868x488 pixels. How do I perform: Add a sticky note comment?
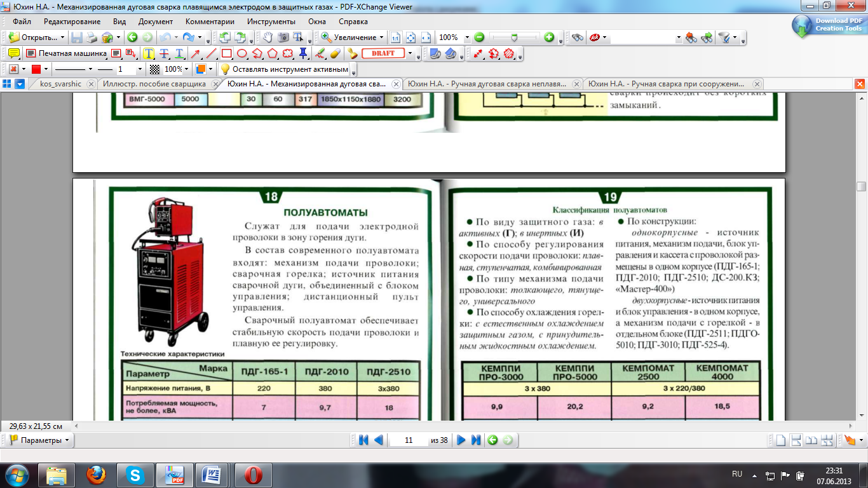click(x=13, y=53)
